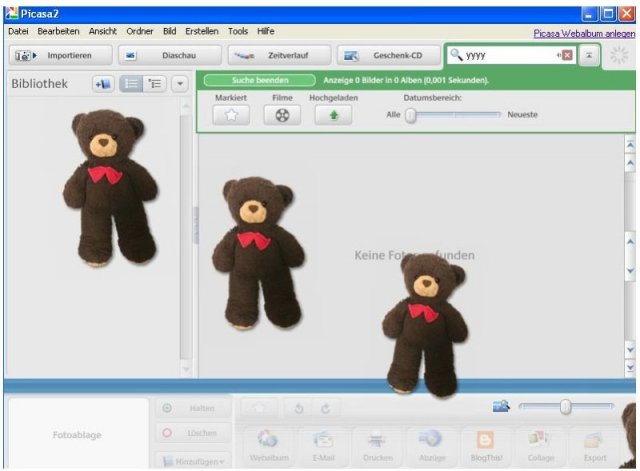The image size is (640, 471).
Task: Switch library to flat list view
Action: pyautogui.click(x=131, y=84)
